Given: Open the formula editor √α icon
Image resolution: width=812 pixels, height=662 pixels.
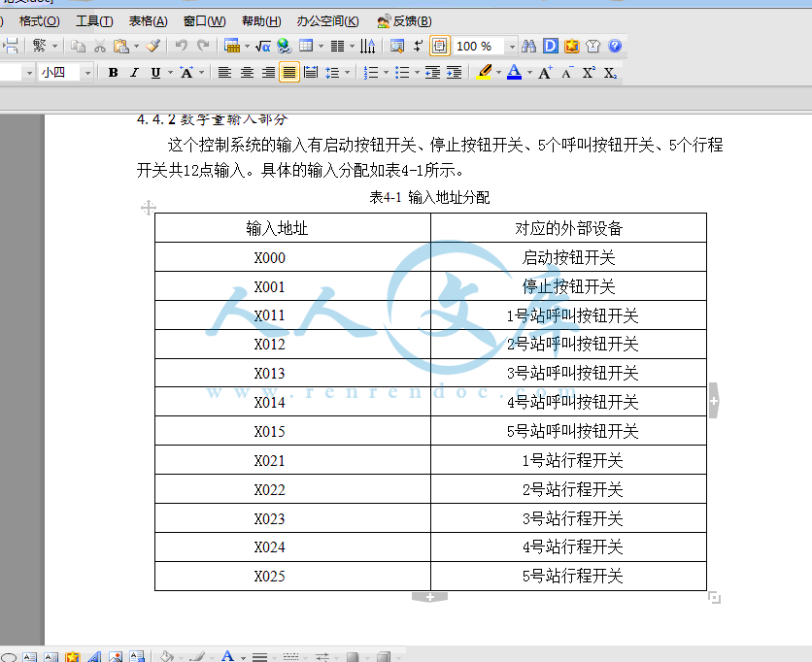Looking at the screenshot, I should click(x=263, y=46).
